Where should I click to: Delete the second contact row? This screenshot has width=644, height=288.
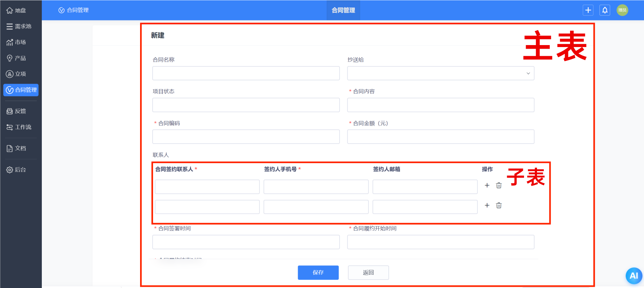[499, 205]
